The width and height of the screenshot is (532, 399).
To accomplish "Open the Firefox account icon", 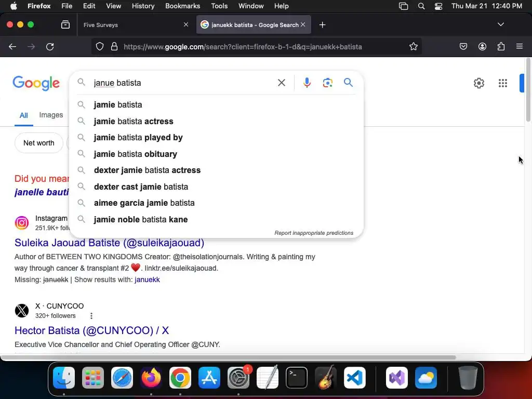I will [482, 46].
